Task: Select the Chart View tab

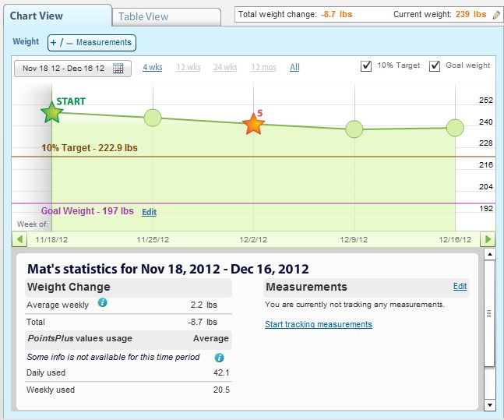Action: tap(37, 16)
